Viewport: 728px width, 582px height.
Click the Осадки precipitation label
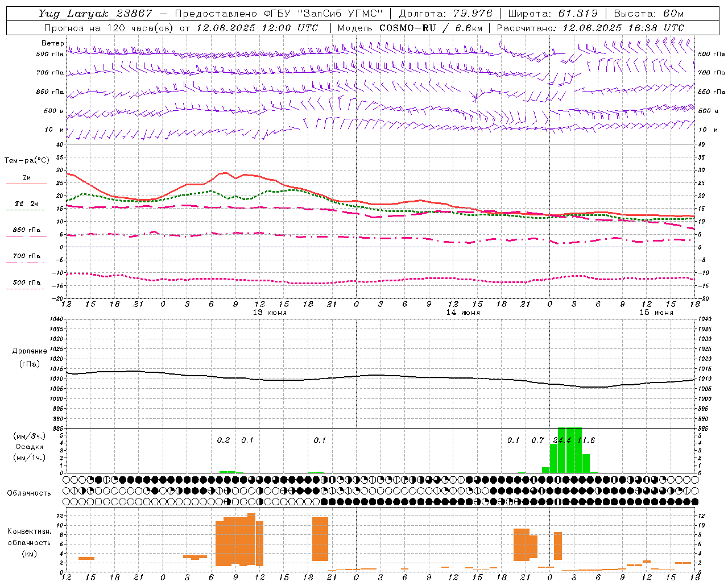30,447
